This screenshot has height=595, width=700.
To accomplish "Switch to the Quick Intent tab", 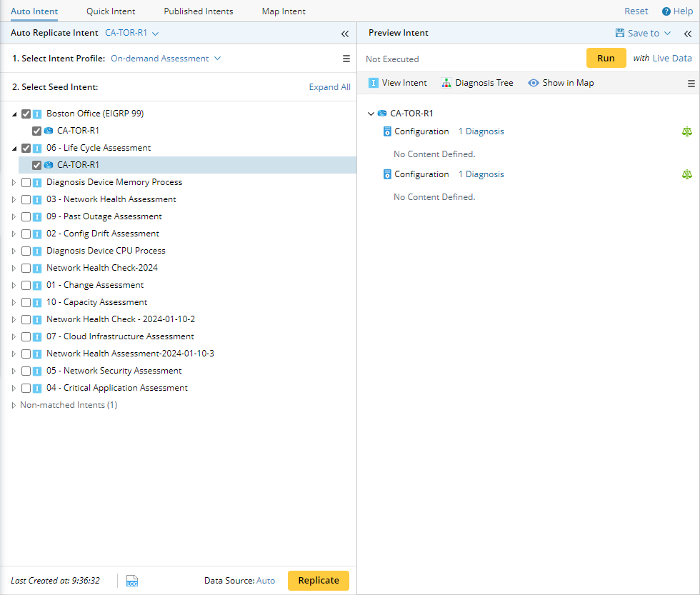I will tap(111, 11).
